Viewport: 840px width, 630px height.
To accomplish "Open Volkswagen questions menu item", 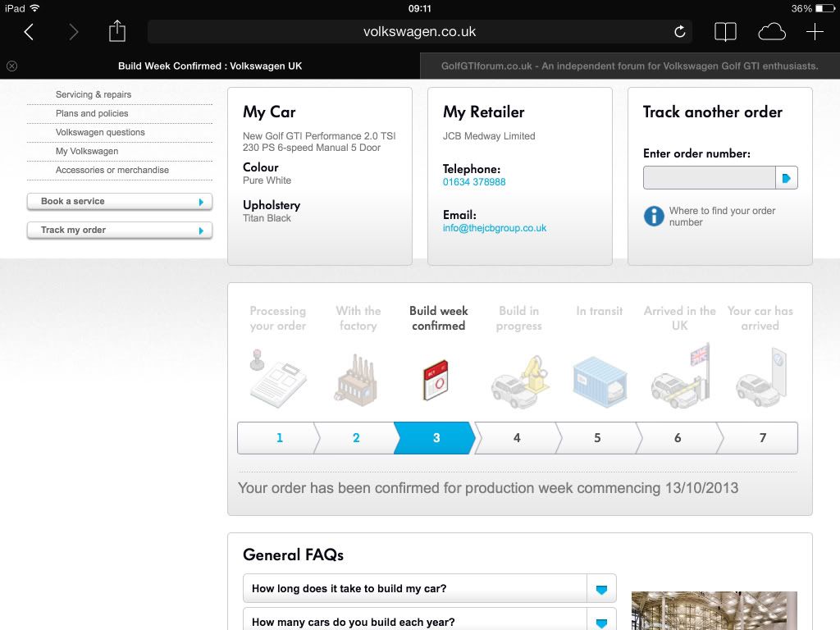I will click(100, 132).
